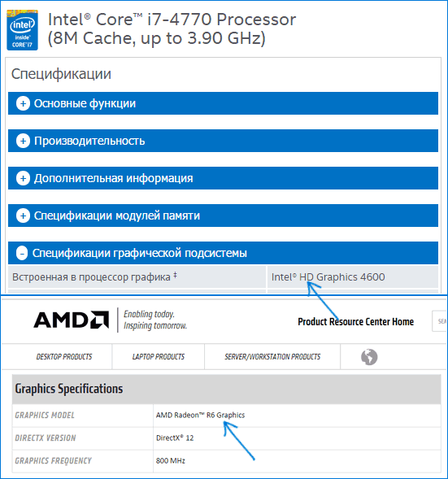Expand the Основные функции header bar
This screenshot has width=448, height=479.
tap(223, 103)
